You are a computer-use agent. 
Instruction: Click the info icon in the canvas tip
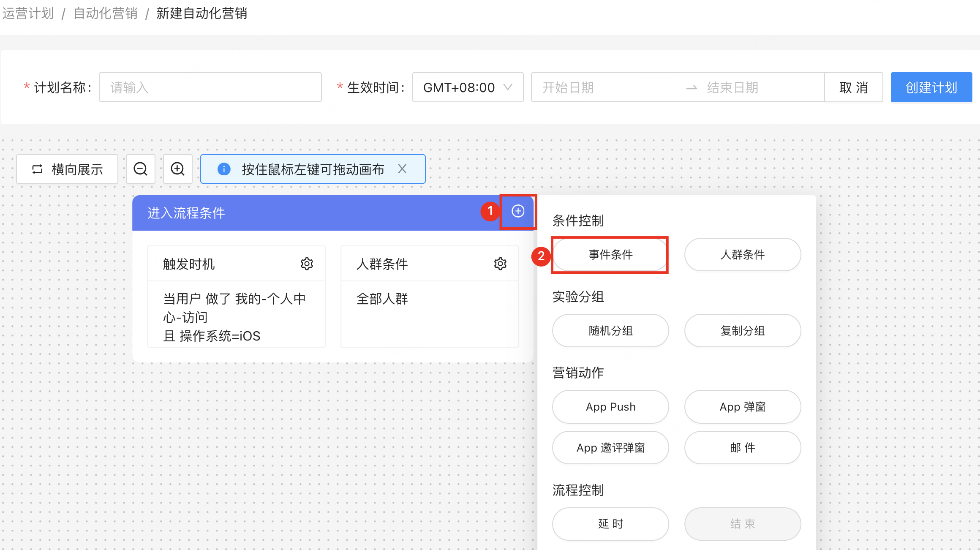(224, 169)
